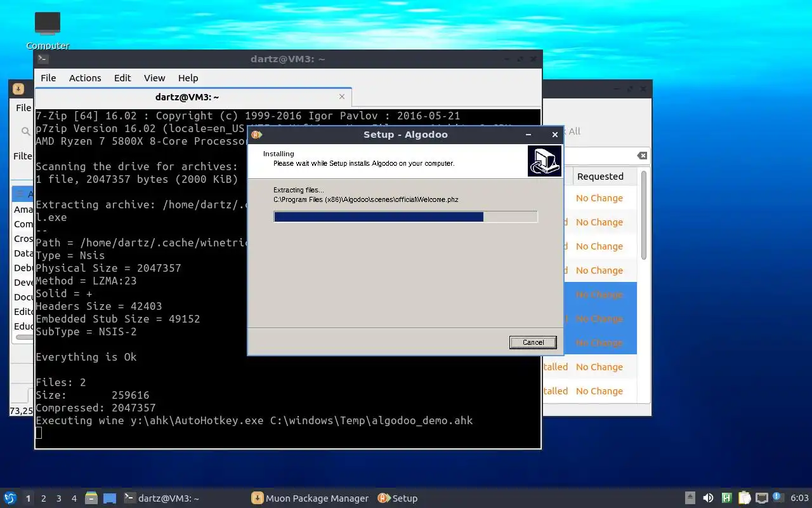This screenshot has height=508, width=812.
Task: Open the terminal Help menu
Action: (188, 77)
